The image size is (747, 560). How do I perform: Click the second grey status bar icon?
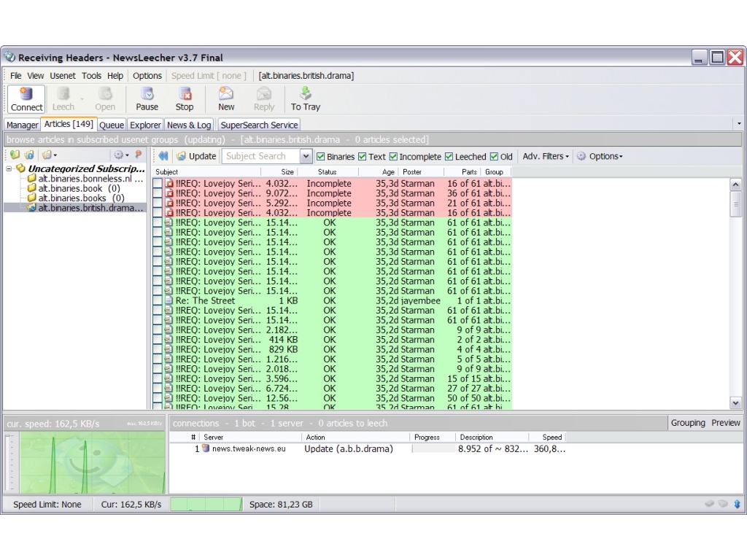(x=723, y=503)
